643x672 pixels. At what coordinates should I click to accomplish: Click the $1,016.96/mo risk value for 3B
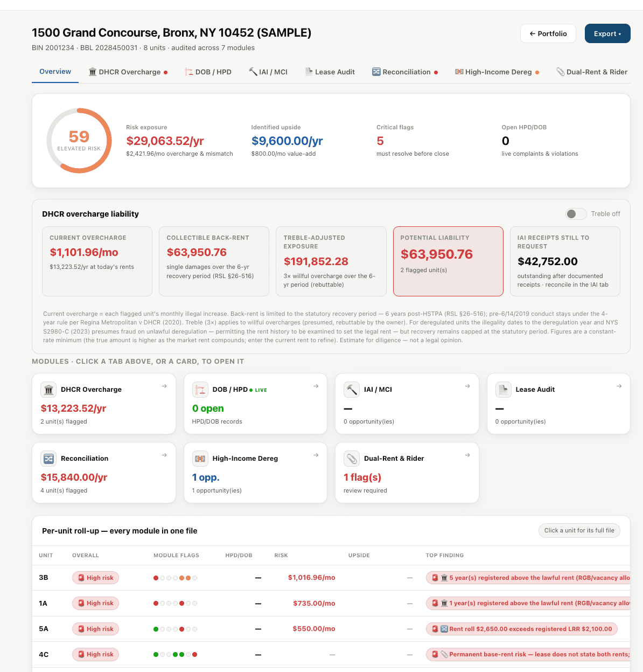pyautogui.click(x=311, y=578)
